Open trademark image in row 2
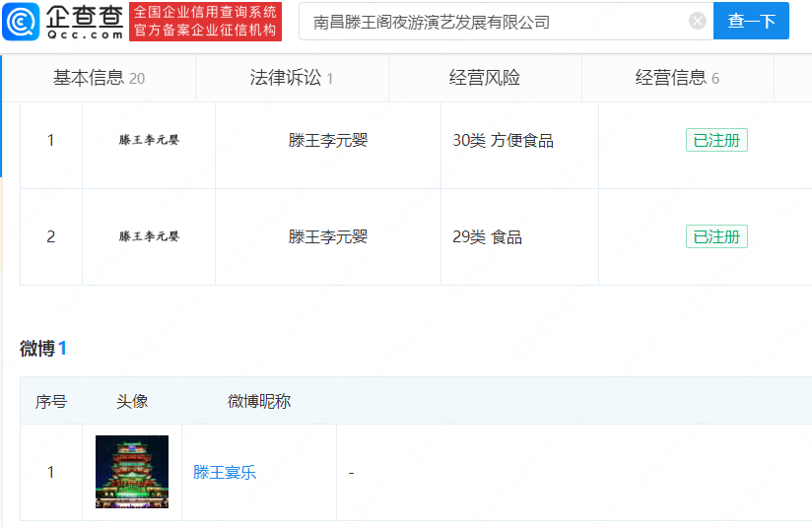 149,236
